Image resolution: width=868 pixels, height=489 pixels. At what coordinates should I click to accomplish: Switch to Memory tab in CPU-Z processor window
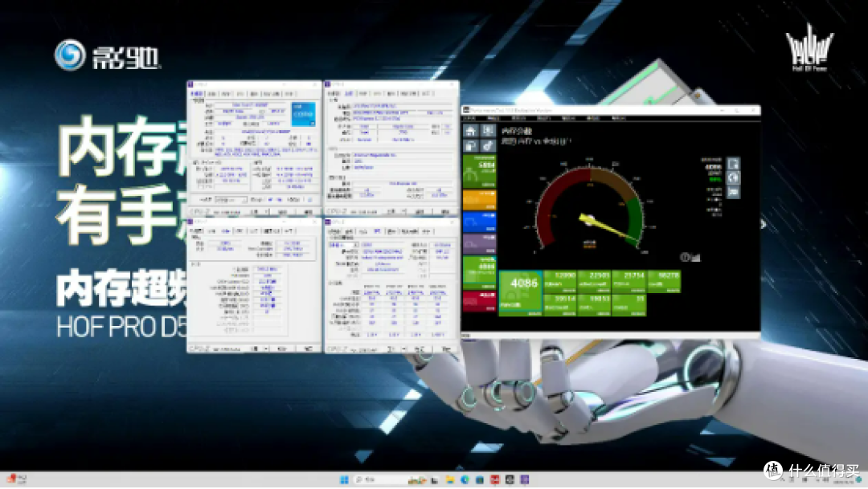[226, 94]
